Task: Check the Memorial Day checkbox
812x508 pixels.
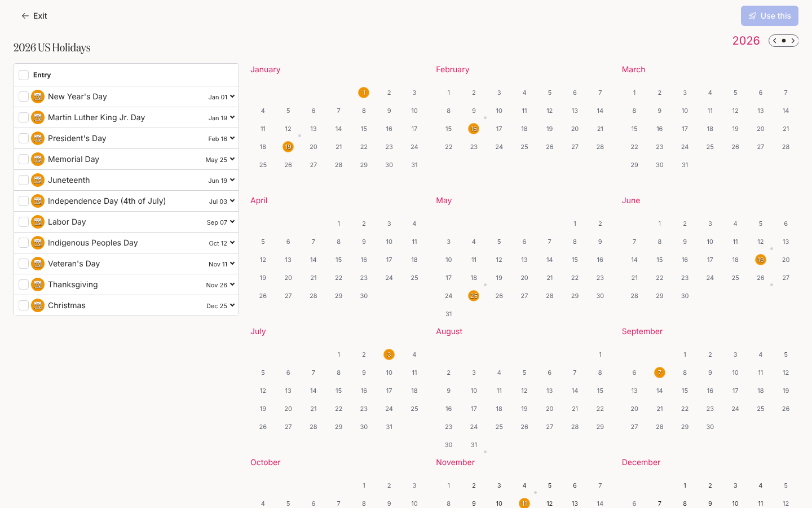Action: (x=24, y=159)
